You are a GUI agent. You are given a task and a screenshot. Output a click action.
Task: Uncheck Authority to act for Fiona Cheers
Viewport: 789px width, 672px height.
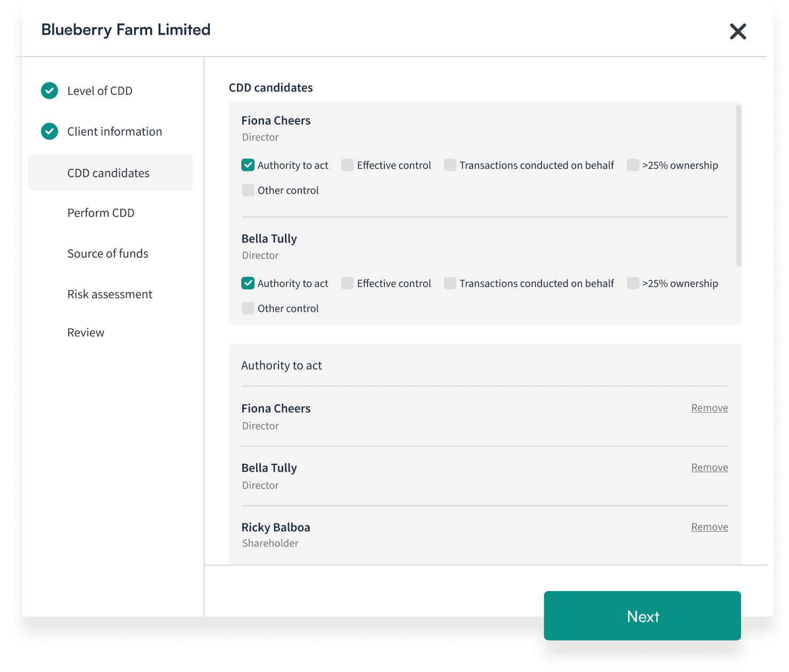[248, 165]
